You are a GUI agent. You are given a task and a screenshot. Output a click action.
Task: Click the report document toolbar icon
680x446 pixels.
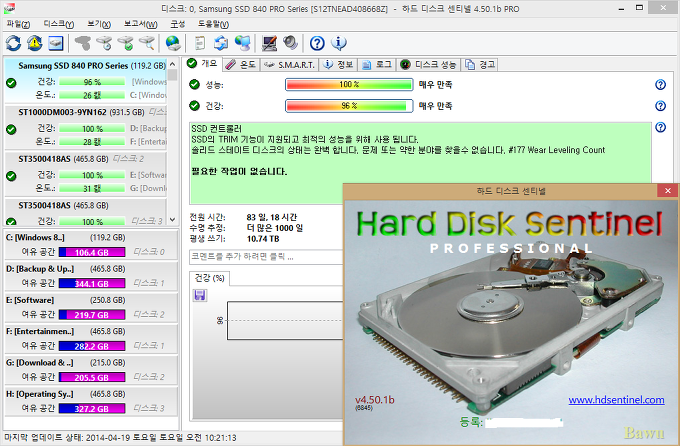199,43
